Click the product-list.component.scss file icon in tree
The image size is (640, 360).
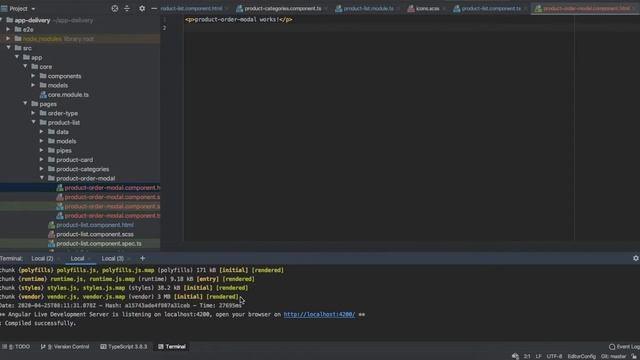(x=51, y=234)
